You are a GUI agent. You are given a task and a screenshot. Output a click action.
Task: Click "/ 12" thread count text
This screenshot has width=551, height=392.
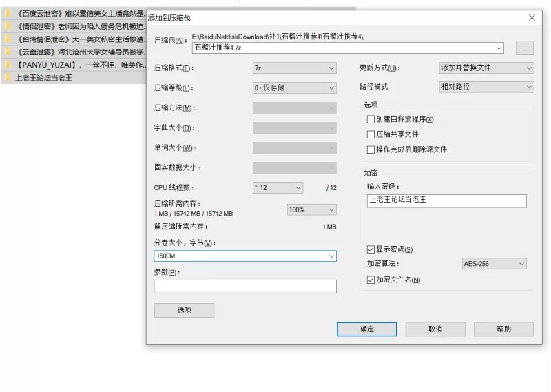point(331,188)
